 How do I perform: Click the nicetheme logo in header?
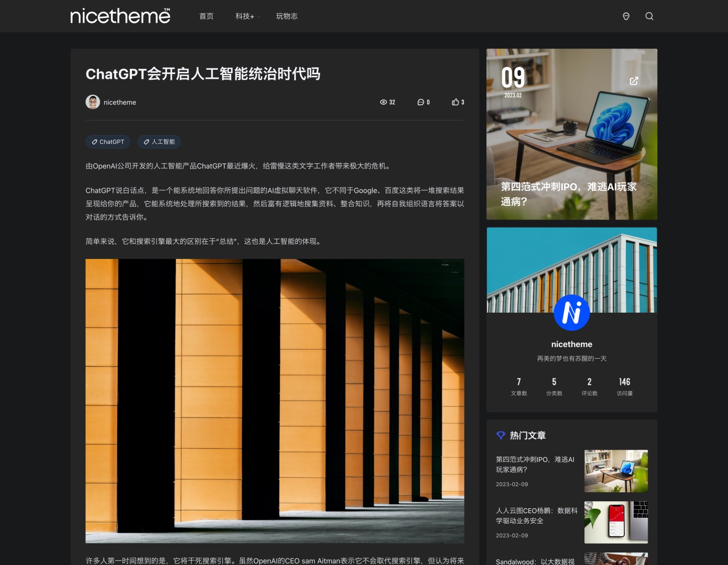coord(120,16)
